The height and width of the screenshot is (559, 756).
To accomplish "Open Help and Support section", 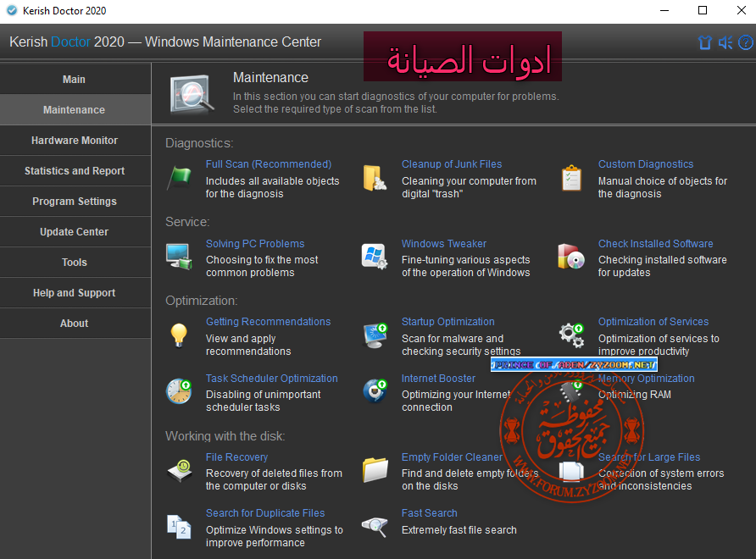I will pos(75,293).
